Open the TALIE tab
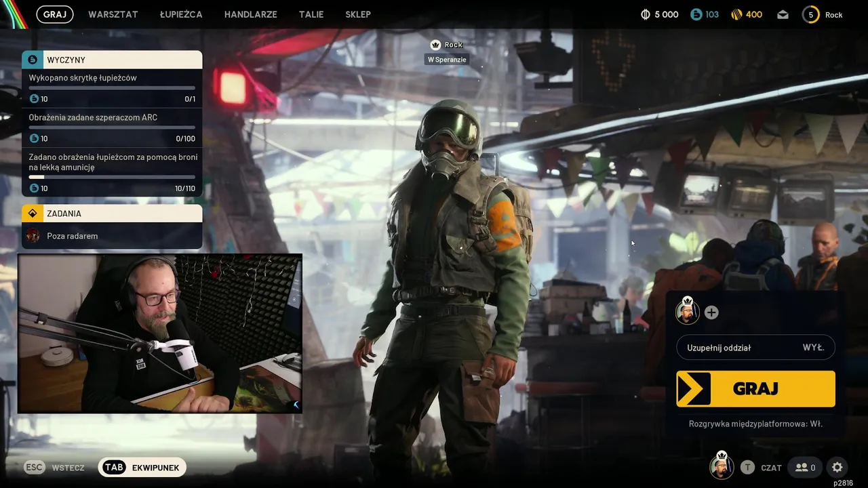Screen dimensions: 868x488 [311, 14]
